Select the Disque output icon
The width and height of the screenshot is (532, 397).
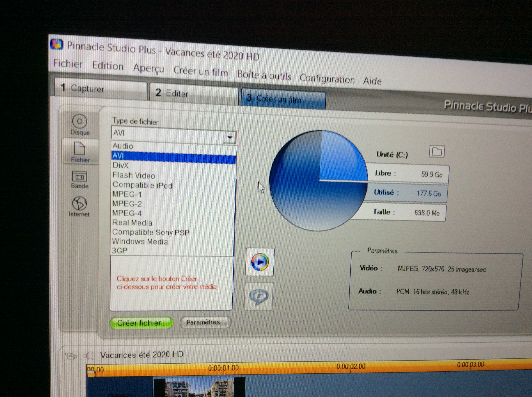(80, 124)
